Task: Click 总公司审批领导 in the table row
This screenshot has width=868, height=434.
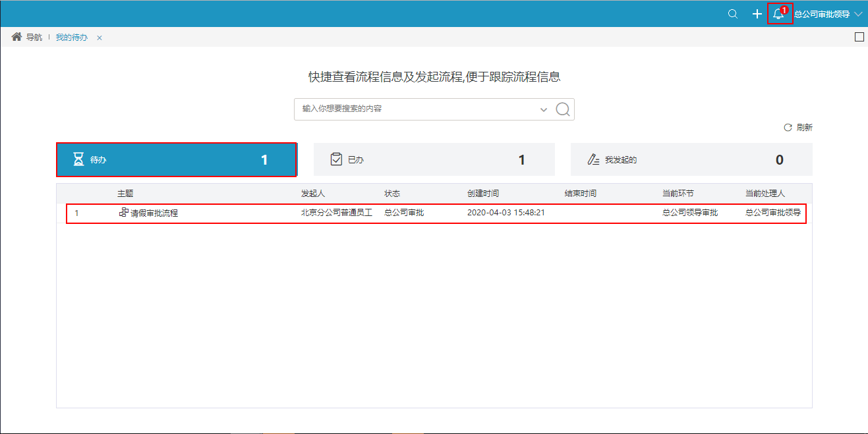Action: (773, 213)
